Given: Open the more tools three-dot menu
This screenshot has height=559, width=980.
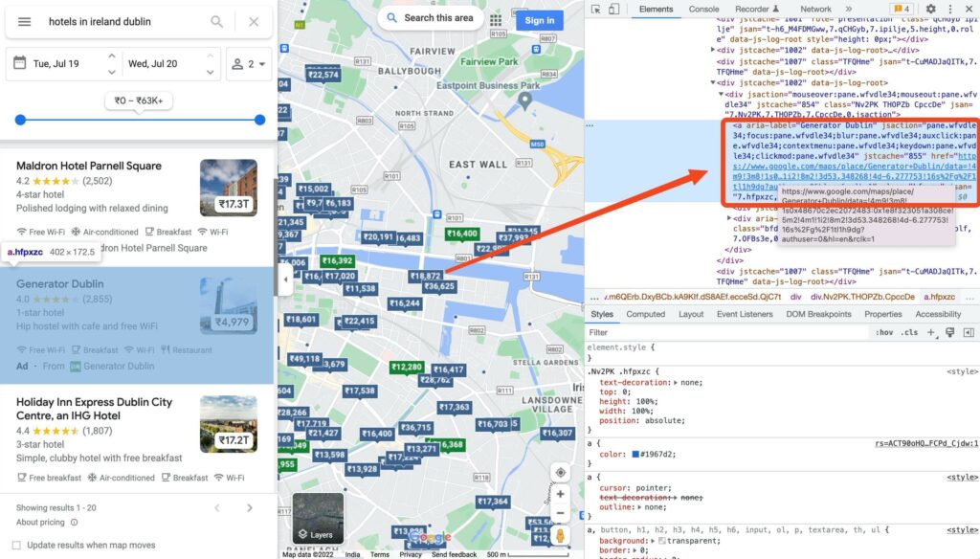Looking at the screenshot, I should [951, 8].
